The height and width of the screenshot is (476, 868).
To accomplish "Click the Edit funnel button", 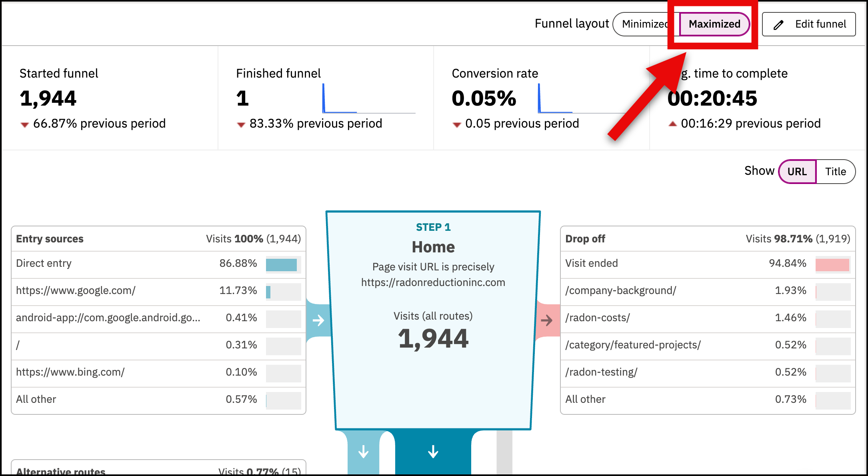I will 808,24.
